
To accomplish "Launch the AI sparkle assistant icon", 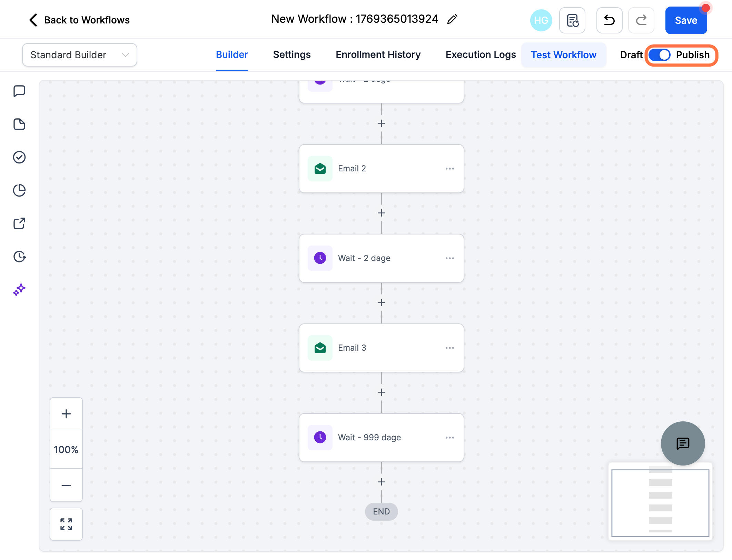I will [x=19, y=290].
